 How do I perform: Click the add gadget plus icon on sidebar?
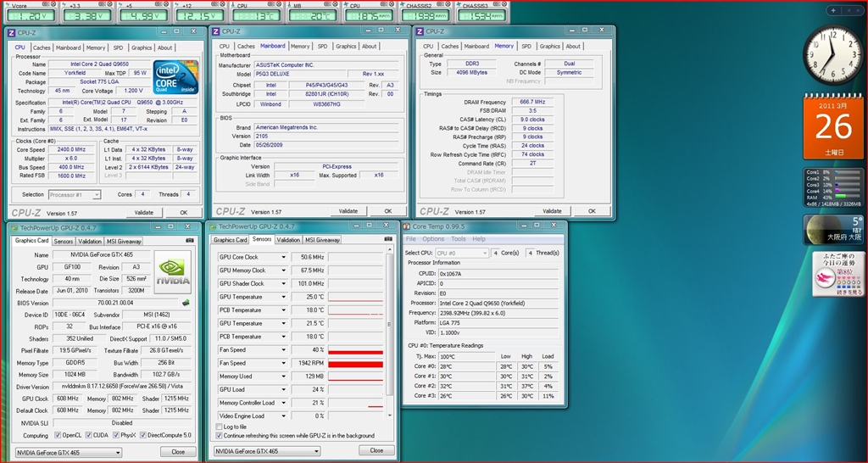[835, 11]
